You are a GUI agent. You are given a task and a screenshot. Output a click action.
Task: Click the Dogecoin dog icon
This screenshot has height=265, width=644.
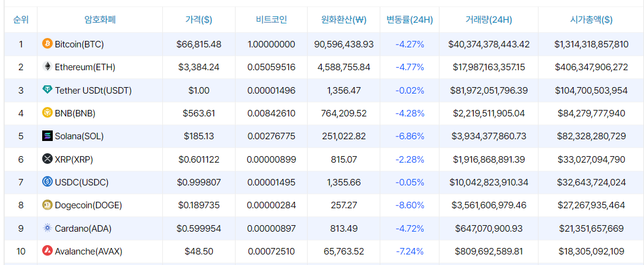(x=47, y=205)
